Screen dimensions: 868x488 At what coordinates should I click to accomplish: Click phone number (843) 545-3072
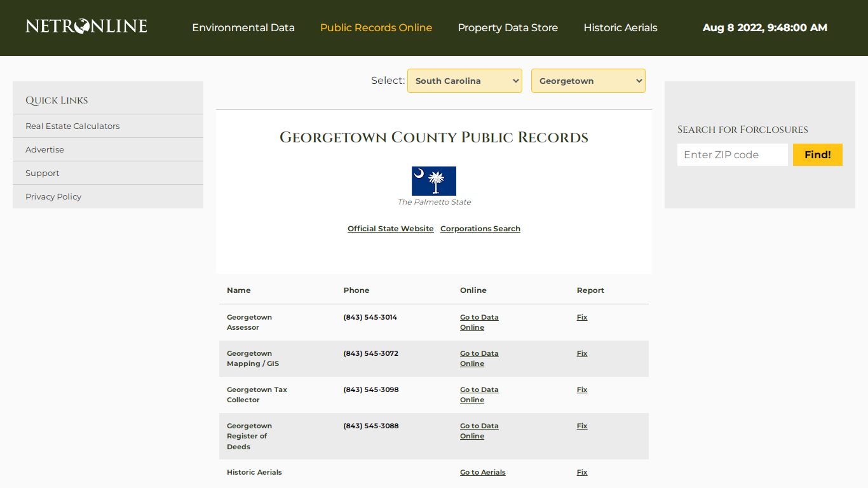click(x=371, y=353)
